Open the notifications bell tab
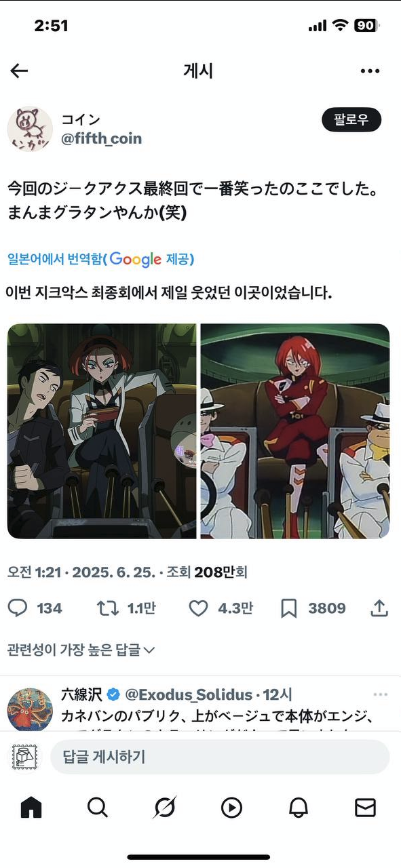Image resolution: width=401 pixels, height=868 pixels. 299,807
